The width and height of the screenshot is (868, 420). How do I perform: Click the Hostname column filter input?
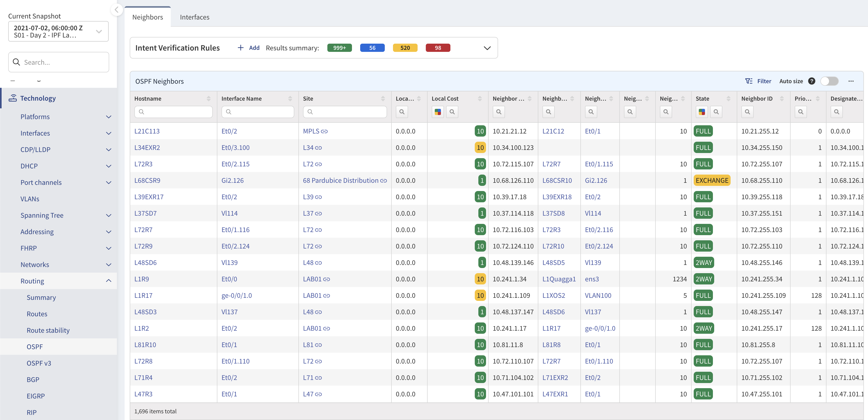click(174, 112)
